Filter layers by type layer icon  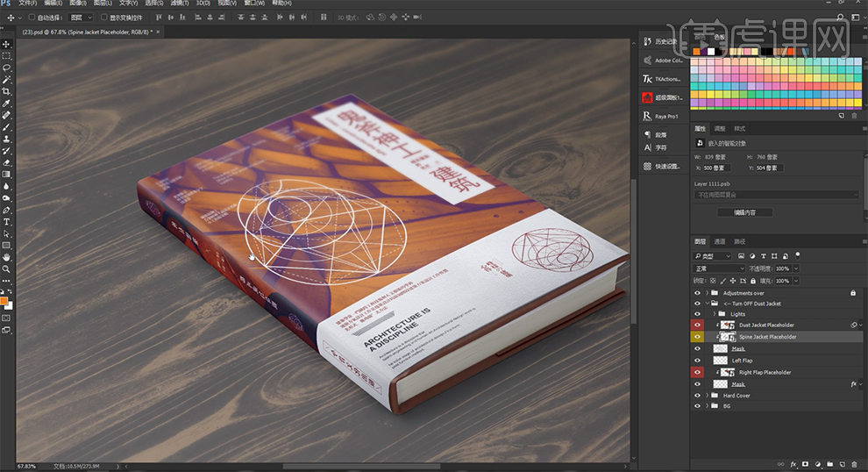pos(764,256)
